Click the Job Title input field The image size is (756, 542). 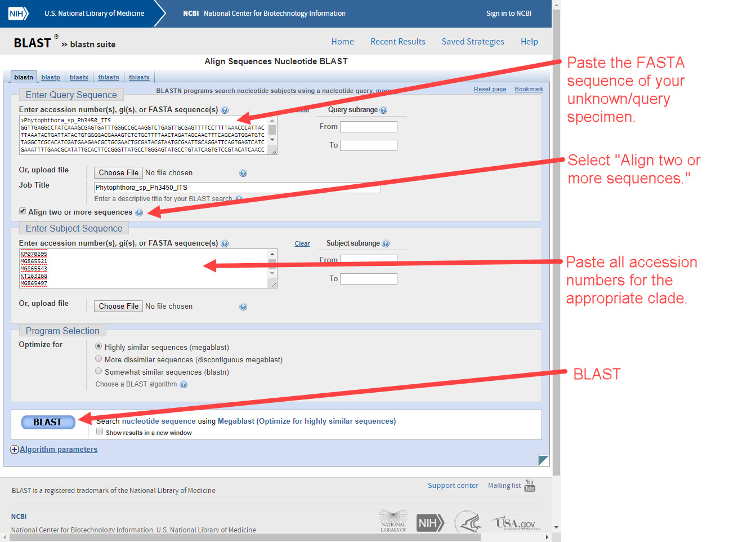pyautogui.click(x=237, y=188)
